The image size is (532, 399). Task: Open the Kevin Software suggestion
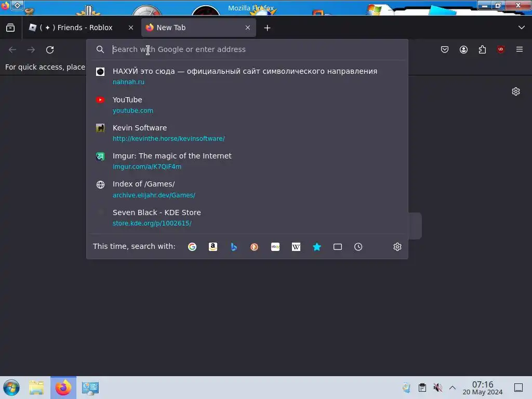pyautogui.click(x=247, y=133)
